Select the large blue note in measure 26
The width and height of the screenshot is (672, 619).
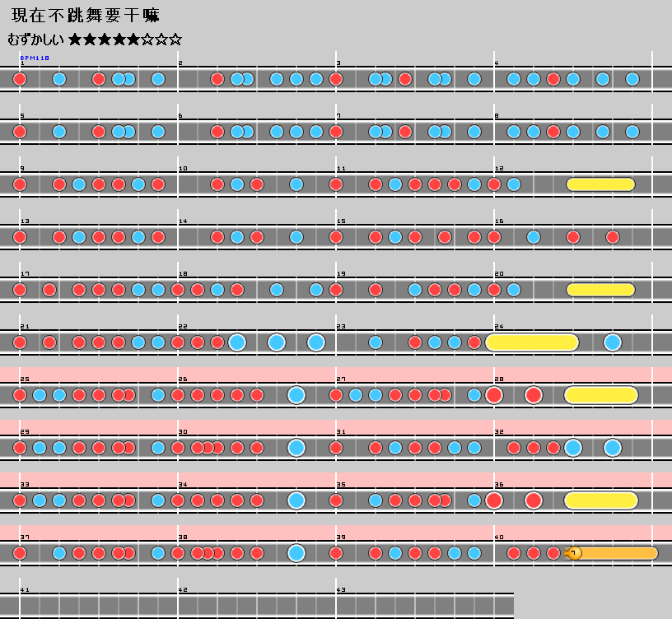click(x=296, y=395)
